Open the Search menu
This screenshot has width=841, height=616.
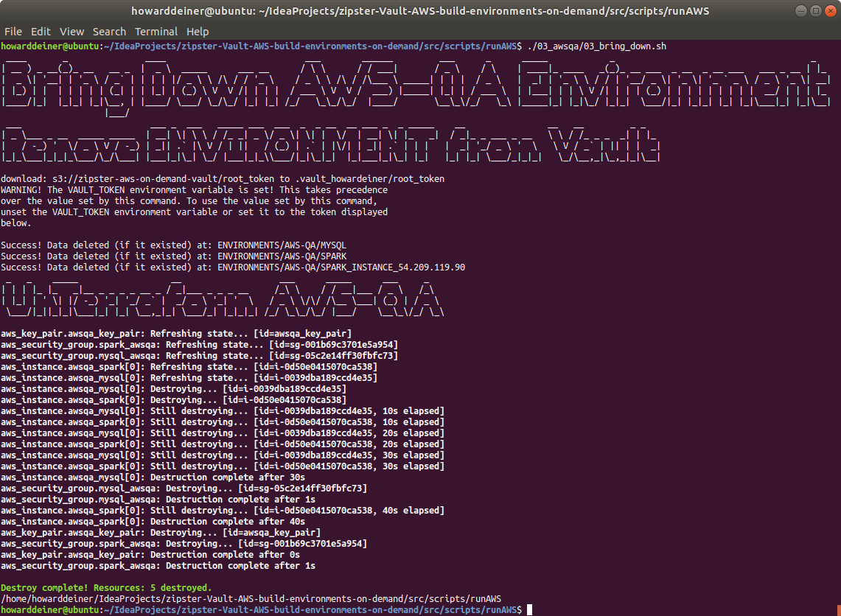click(109, 32)
